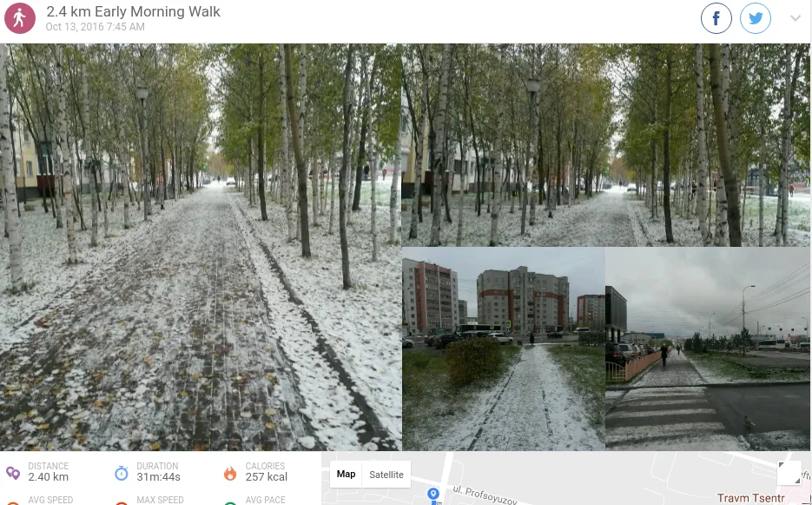The image size is (812, 505).
Task: Toggle fullscreen map view
Action: pos(789,473)
